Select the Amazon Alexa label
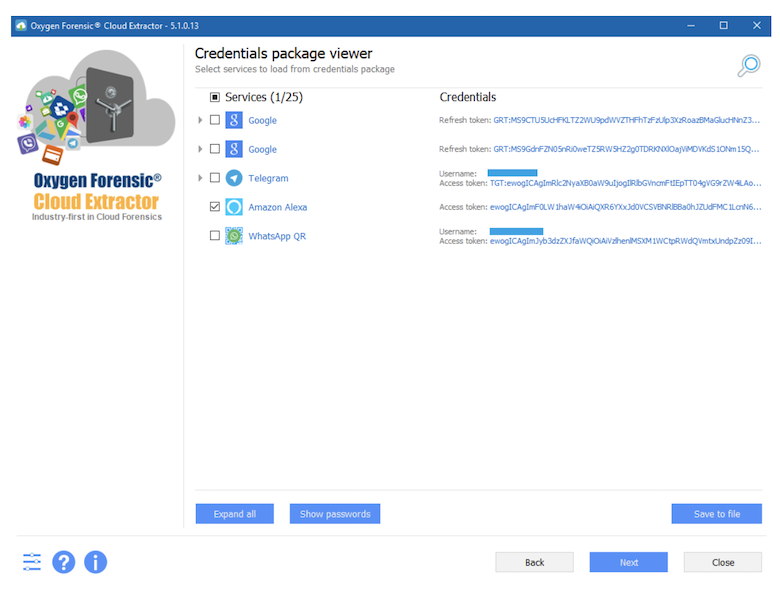 pyautogui.click(x=278, y=207)
